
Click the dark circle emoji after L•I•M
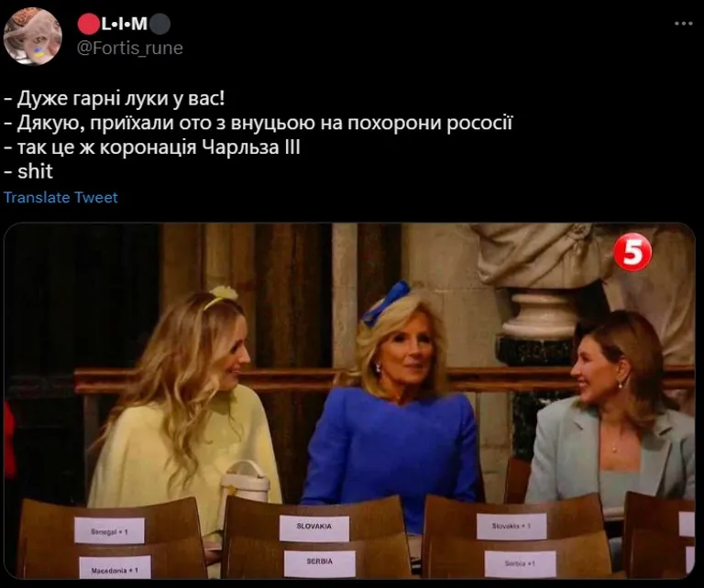pyautogui.click(x=159, y=24)
